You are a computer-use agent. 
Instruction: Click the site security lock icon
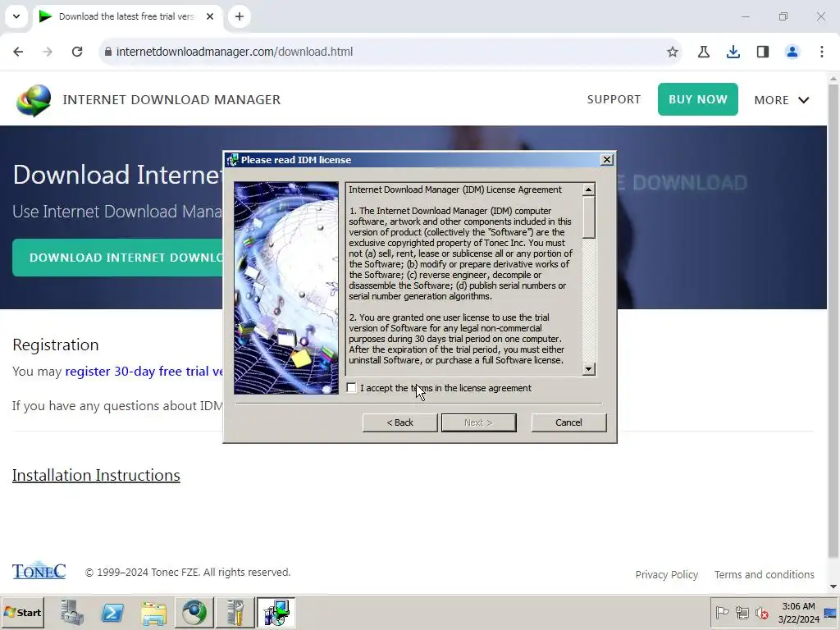click(107, 52)
